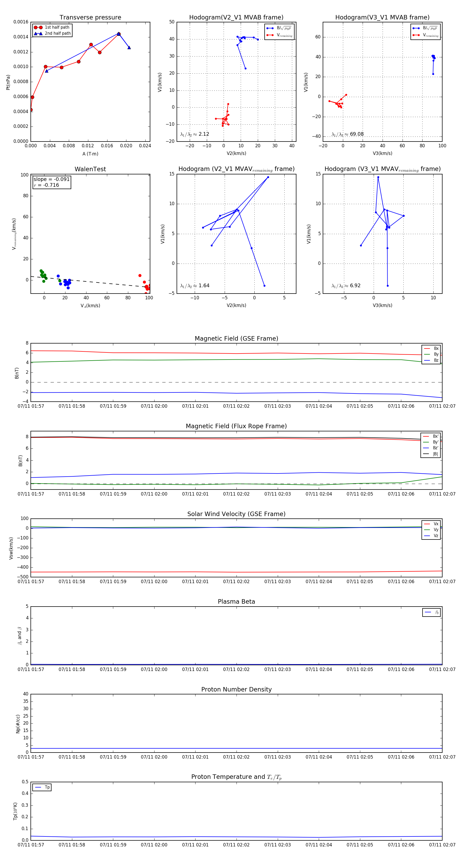The height and width of the screenshot is (868, 473).
Task: Click the B/√μ0ρ legend entry in V2_V1 MVAB hodogram
Action: coord(279,28)
